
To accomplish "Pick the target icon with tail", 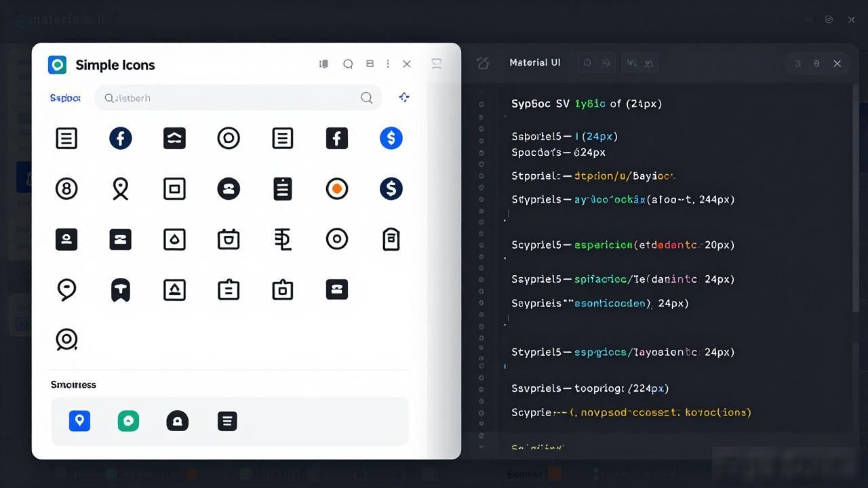I will coord(66,339).
